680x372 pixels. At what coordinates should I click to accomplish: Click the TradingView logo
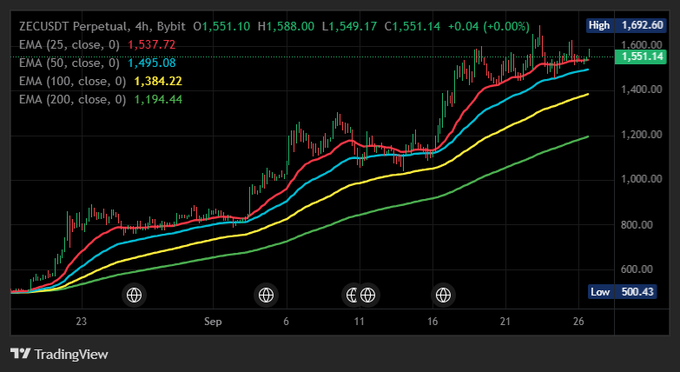tap(59, 354)
